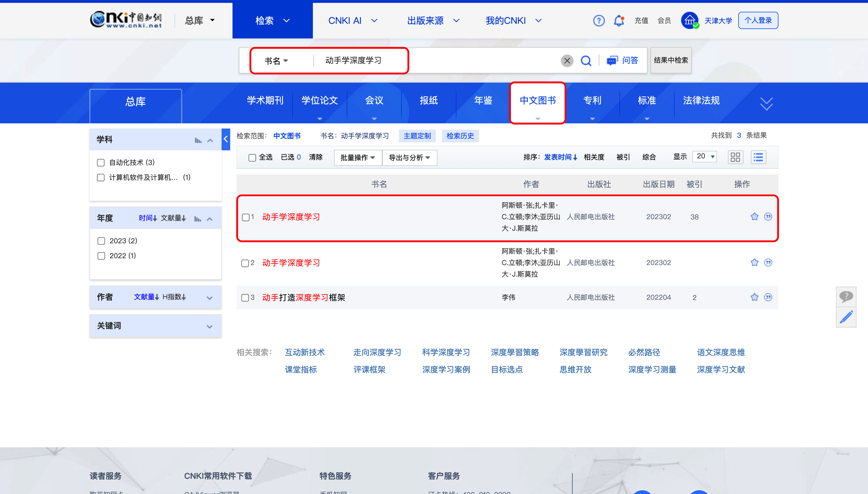Switch to list view layout icon
The height and width of the screenshot is (494, 868).
pyautogui.click(x=758, y=157)
